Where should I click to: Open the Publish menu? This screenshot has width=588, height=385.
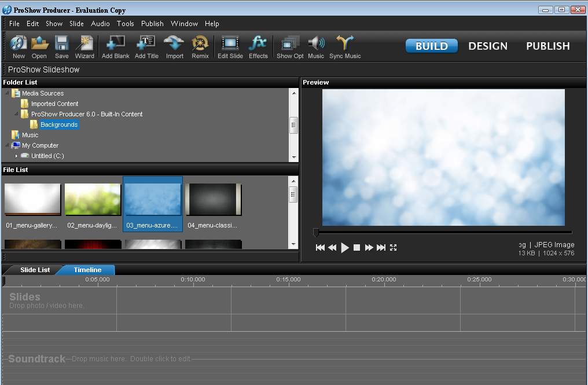(x=152, y=24)
